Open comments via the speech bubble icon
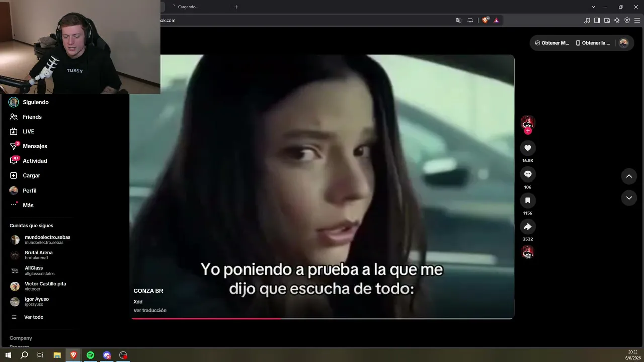This screenshot has width=644, height=362. click(527, 174)
